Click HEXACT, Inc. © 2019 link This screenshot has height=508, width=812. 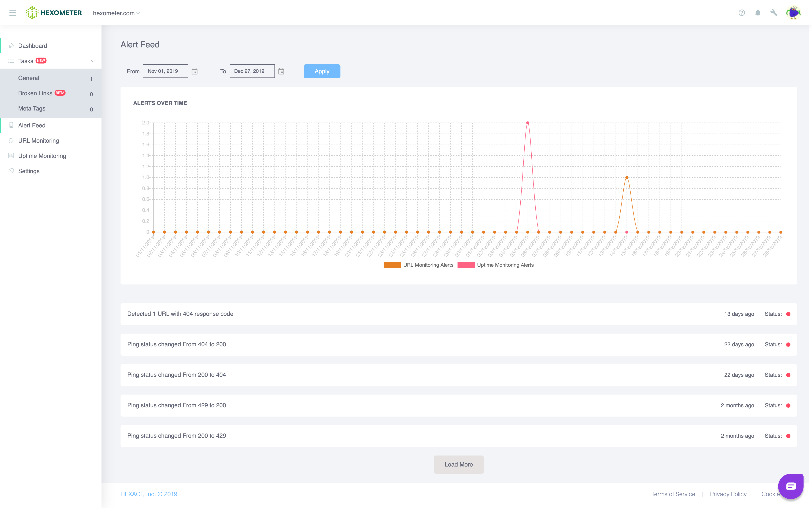pyautogui.click(x=149, y=494)
